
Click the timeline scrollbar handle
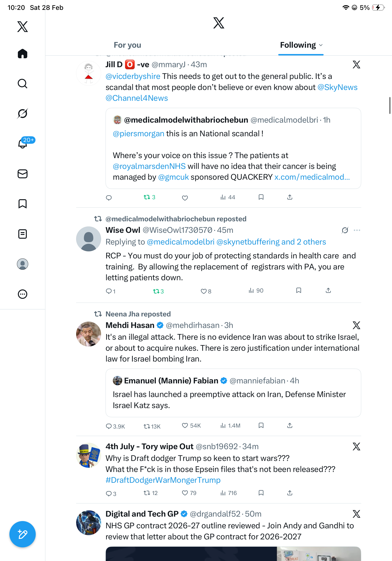pos(390,105)
